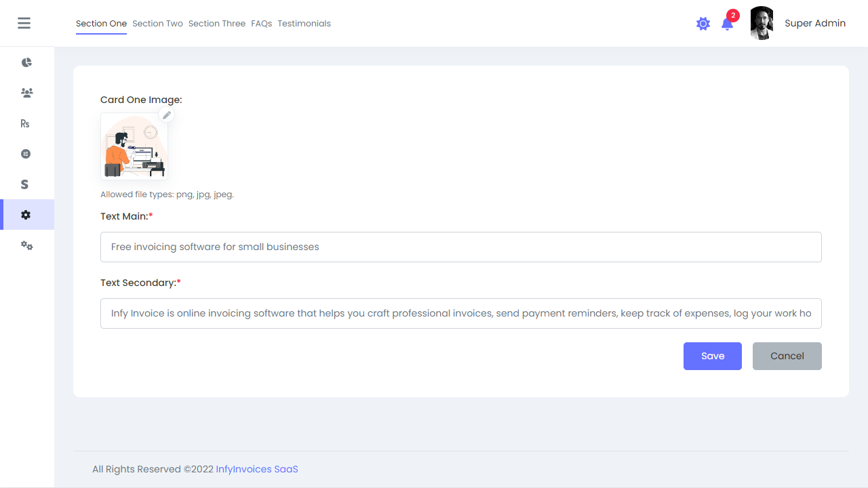868x488 pixels.
Task: Toggle the sidebar with the hamburger icon
Action: coord(24,22)
